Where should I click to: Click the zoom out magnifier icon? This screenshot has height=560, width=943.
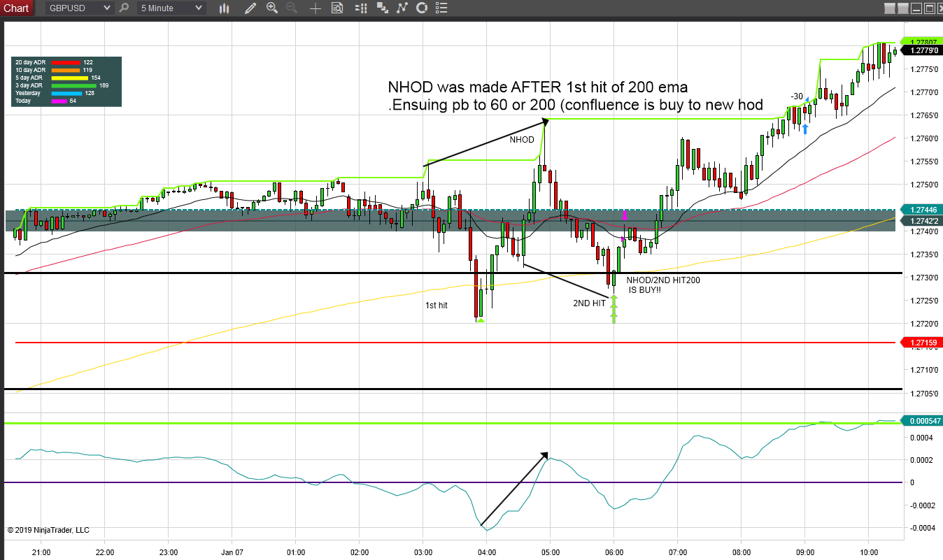pos(292,8)
